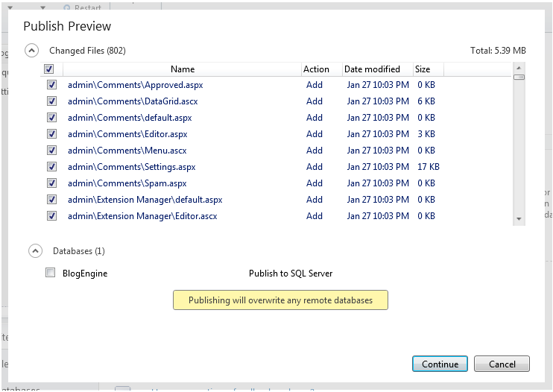Click the Restart button in background window
Viewport: 553px width, 392px height.
coord(83,7)
